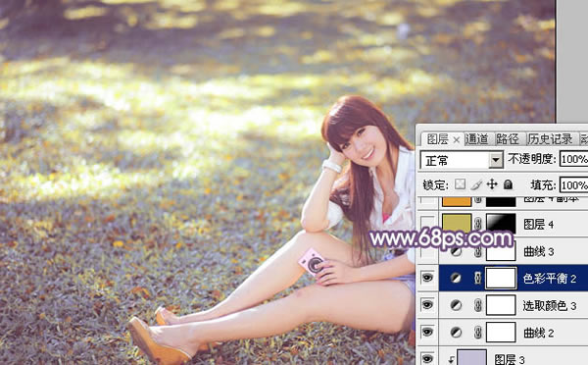The height and width of the screenshot is (365, 588).
Task: Open the 正常 blend mode dropdown
Action: coord(496,160)
